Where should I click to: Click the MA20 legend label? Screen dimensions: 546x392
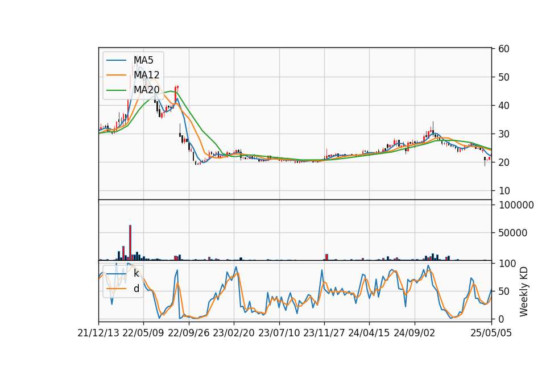pyautogui.click(x=147, y=90)
